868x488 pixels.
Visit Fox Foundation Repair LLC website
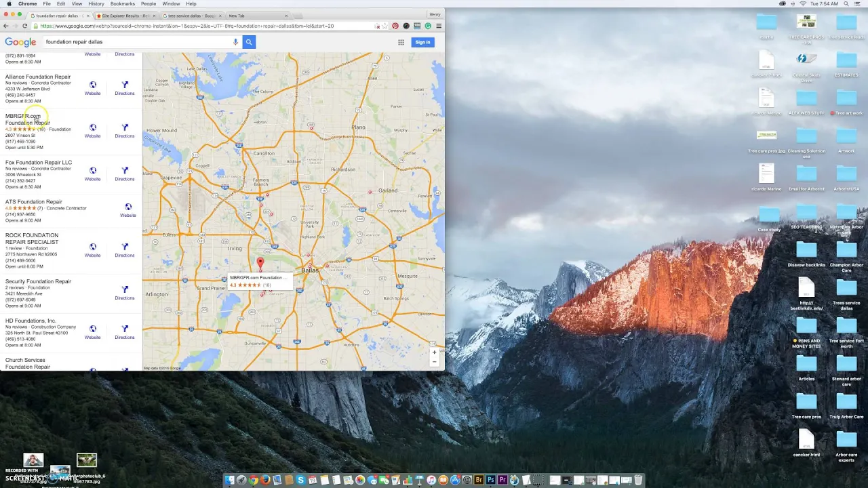pyautogui.click(x=92, y=174)
